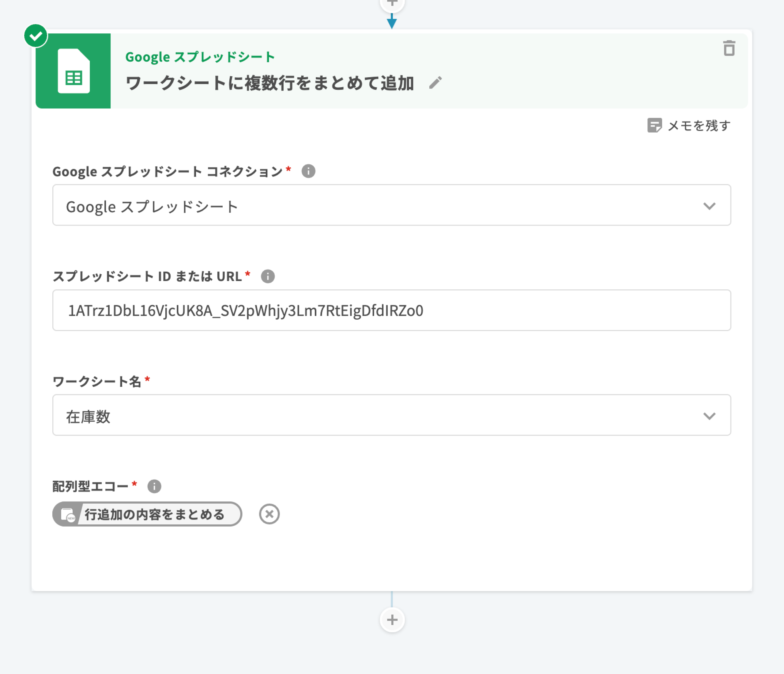784x674 pixels.
Task: Click the memo note icon
Action: [654, 125]
